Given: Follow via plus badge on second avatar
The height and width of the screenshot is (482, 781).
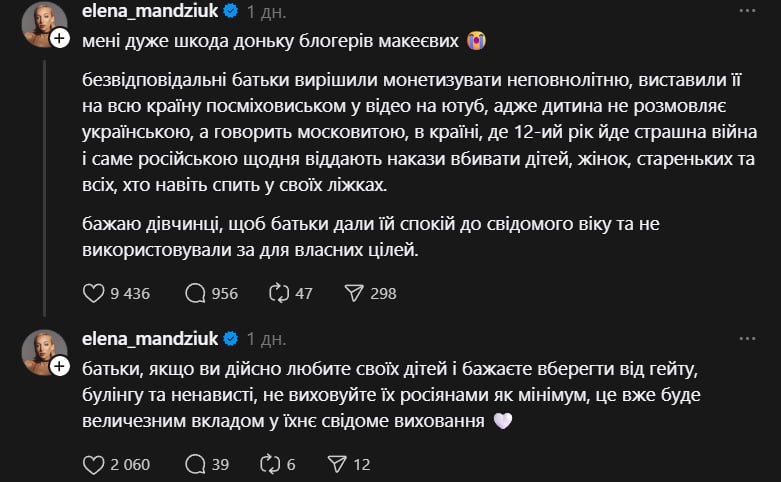Looking at the screenshot, I should [59, 366].
